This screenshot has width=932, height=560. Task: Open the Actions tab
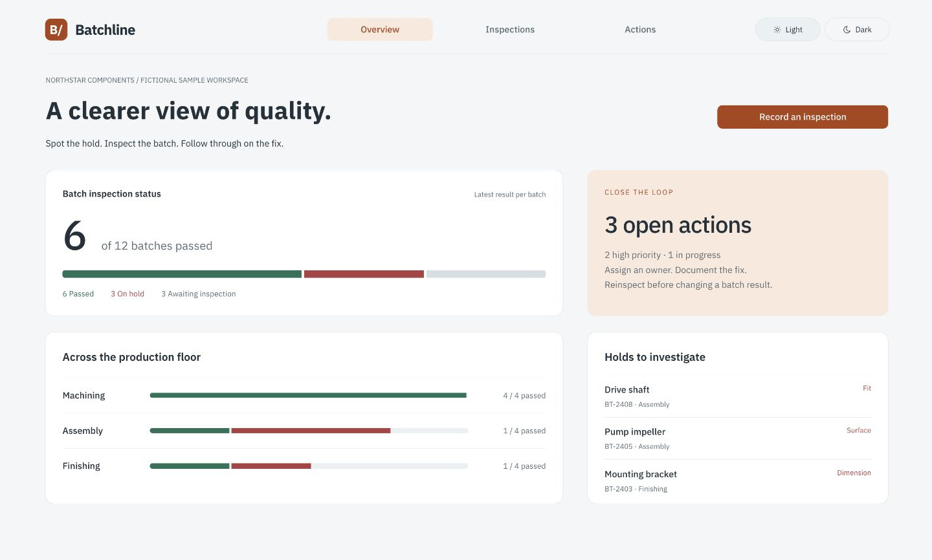click(x=640, y=30)
